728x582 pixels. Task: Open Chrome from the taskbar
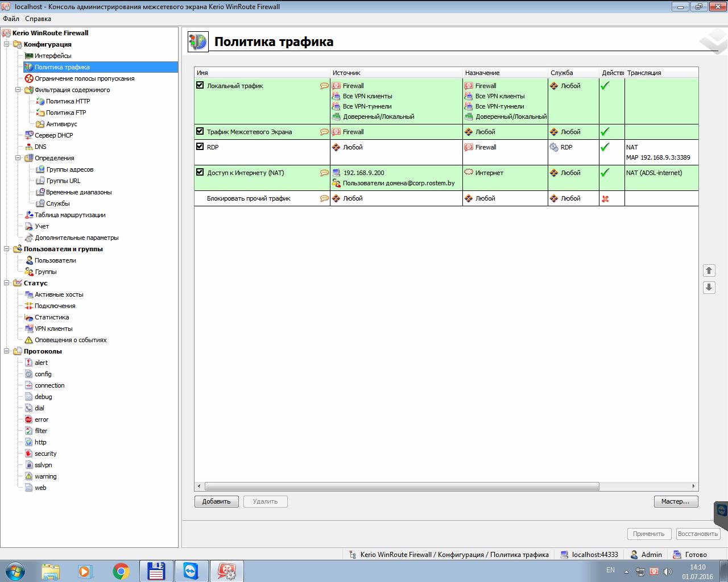(x=121, y=571)
